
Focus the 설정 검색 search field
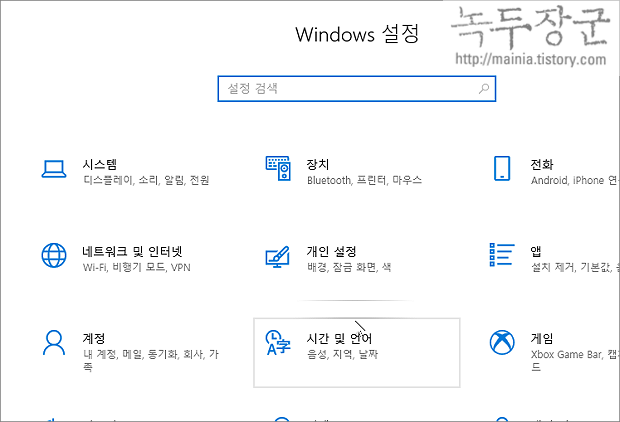coord(357,89)
